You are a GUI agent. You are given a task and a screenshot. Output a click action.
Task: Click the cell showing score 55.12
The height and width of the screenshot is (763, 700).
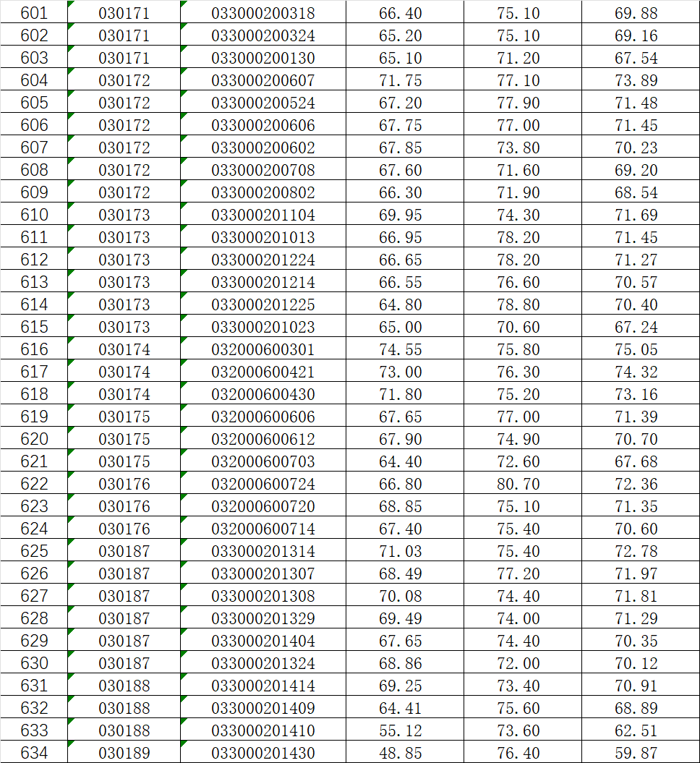coord(400,730)
